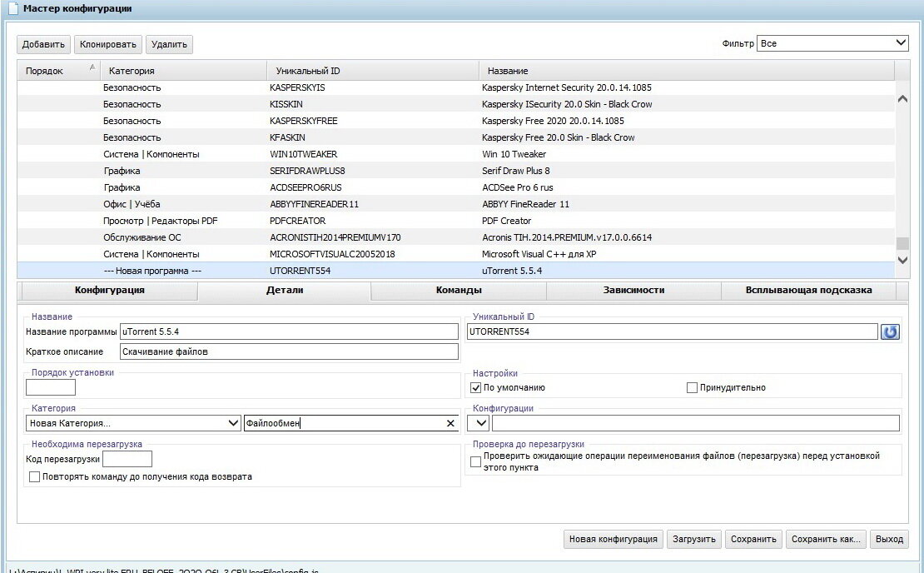Select the Win 10 Tweaker row

pos(455,154)
